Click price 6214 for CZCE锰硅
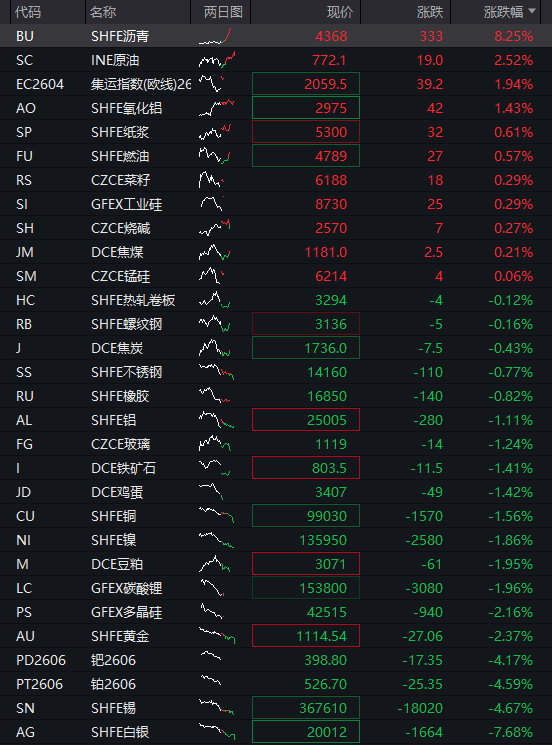552x745 pixels. coord(331,276)
